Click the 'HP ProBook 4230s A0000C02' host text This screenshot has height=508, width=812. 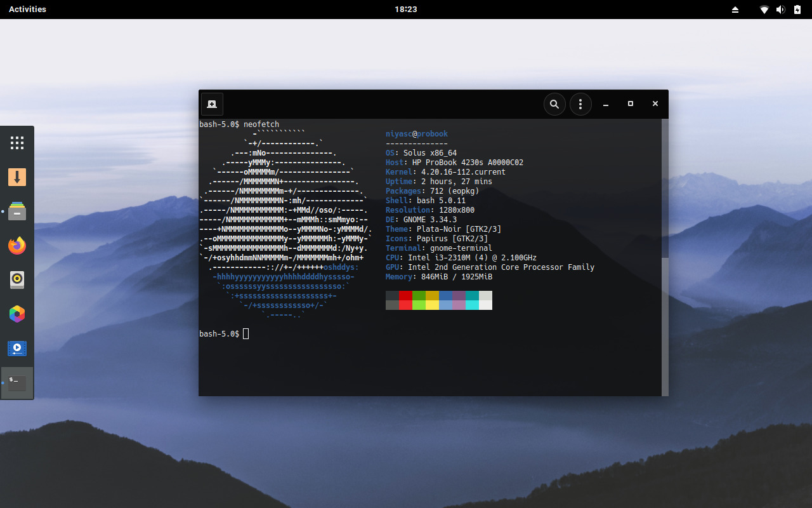[x=468, y=163]
